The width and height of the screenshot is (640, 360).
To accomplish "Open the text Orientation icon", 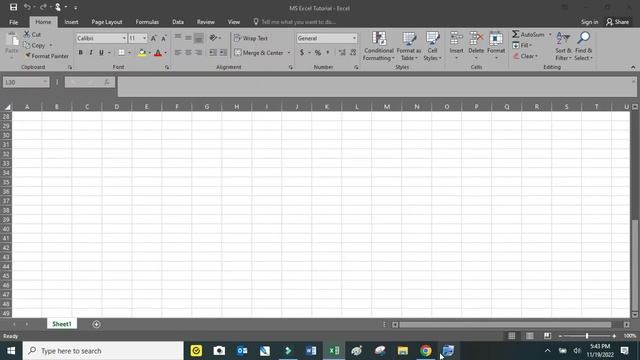I will pos(213,38).
